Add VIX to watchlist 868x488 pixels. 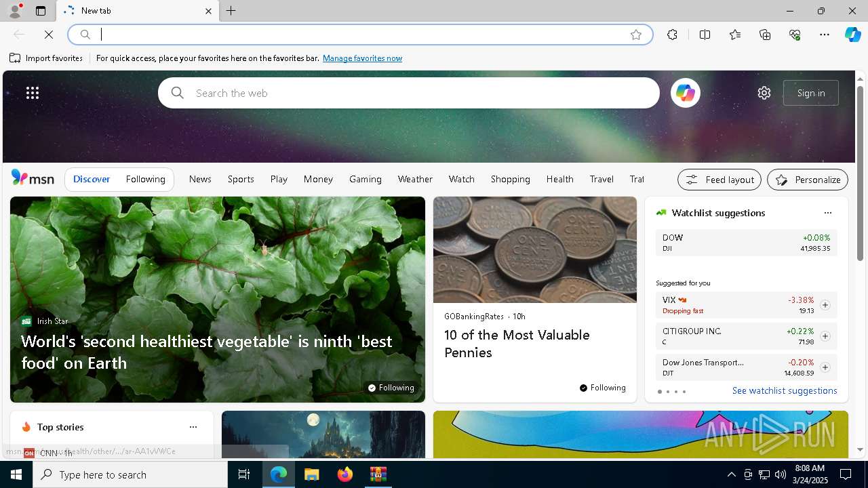pos(825,305)
